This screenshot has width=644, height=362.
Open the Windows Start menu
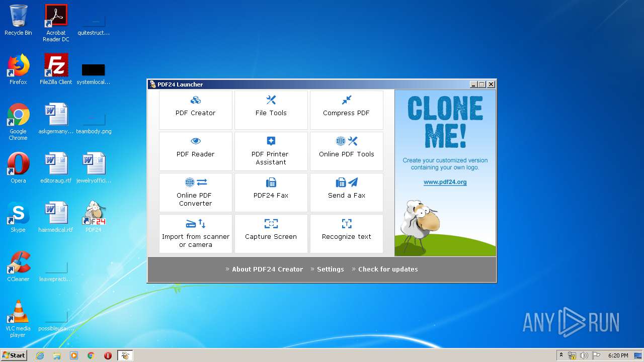coord(14,355)
